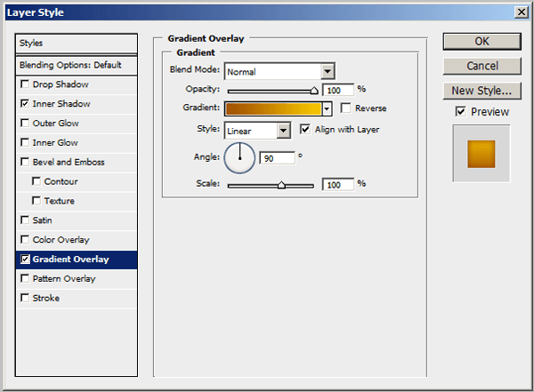Viewport: 534px width, 392px height.
Task: Tick the Inner Glow checkbox
Action: coord(25,142)
